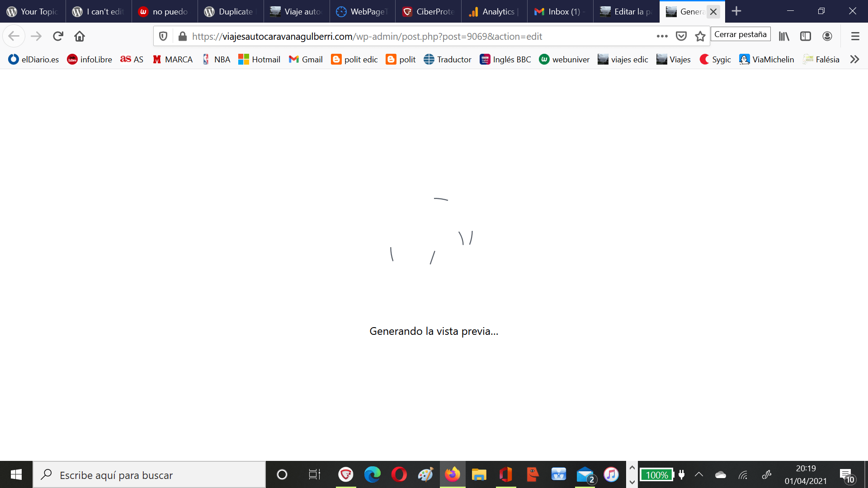The image size is (868, 488).
Task: Show more bookmarks chevron
Action: coord(854,59)
